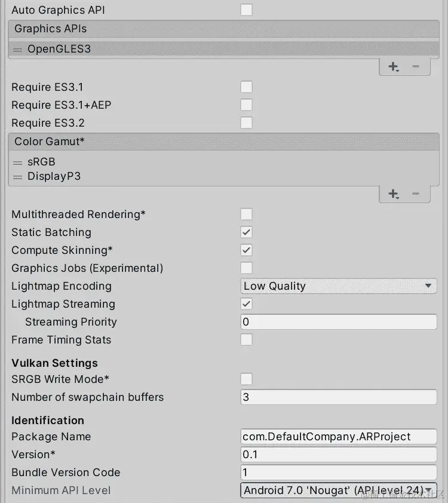This screenshot has height=503, width=448.
Task: Open the Minimum API Level dropdown
Action: coord(338,490)
